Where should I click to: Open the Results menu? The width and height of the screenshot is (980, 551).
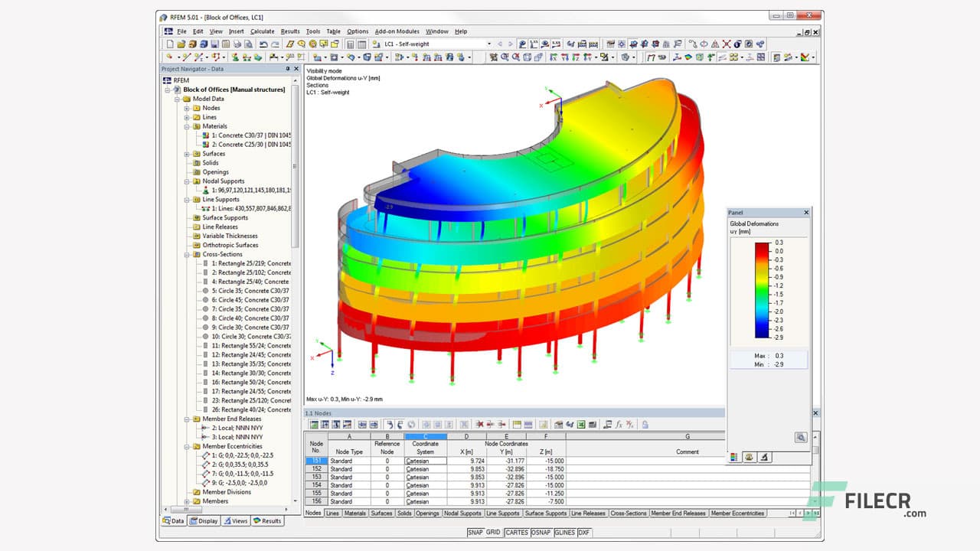coord(289,31)
